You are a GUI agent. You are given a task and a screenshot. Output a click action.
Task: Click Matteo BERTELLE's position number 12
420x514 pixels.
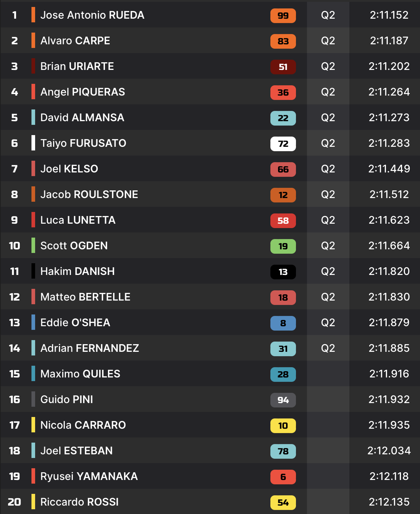pos(15,297)
